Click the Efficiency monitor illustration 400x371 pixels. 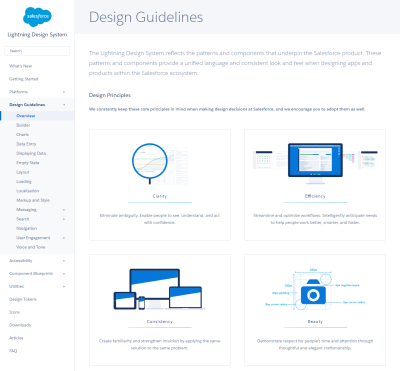[x=315, y=163]
